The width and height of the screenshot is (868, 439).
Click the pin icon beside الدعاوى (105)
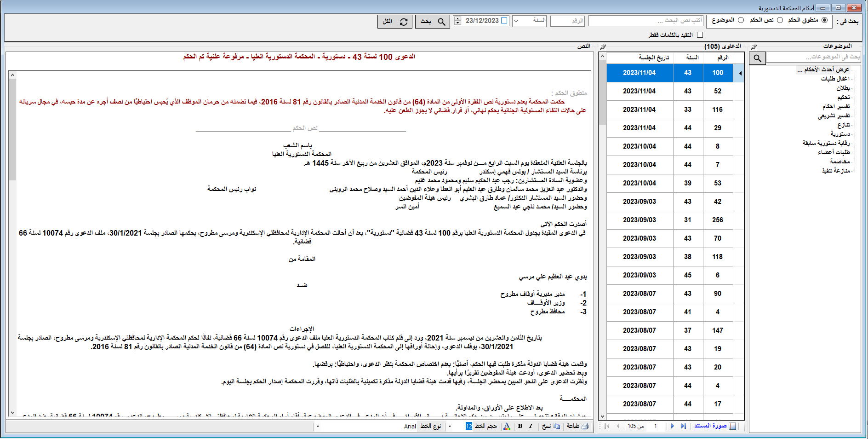point(603,46)
